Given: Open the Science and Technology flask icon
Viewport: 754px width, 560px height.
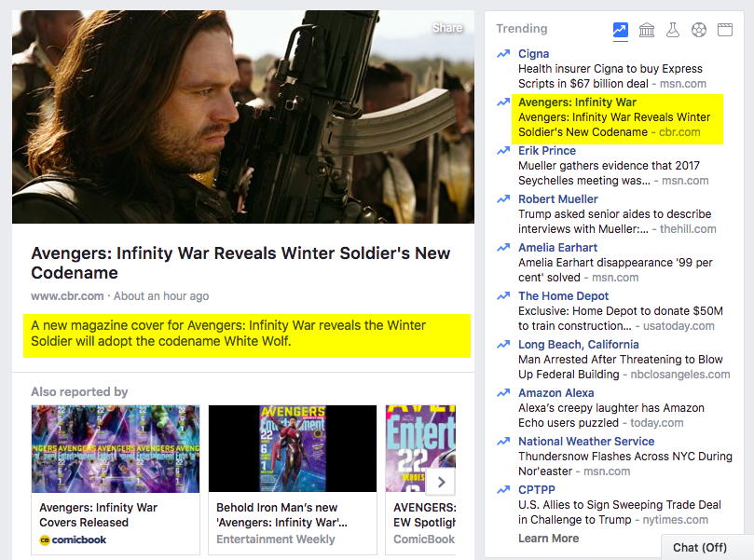Looking at the screenshot, I should (673, 30).
